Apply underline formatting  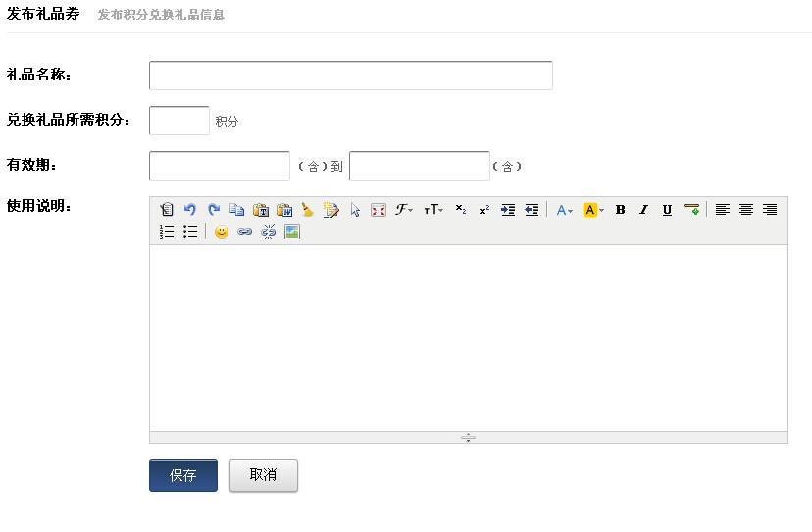tap(667, 209)
